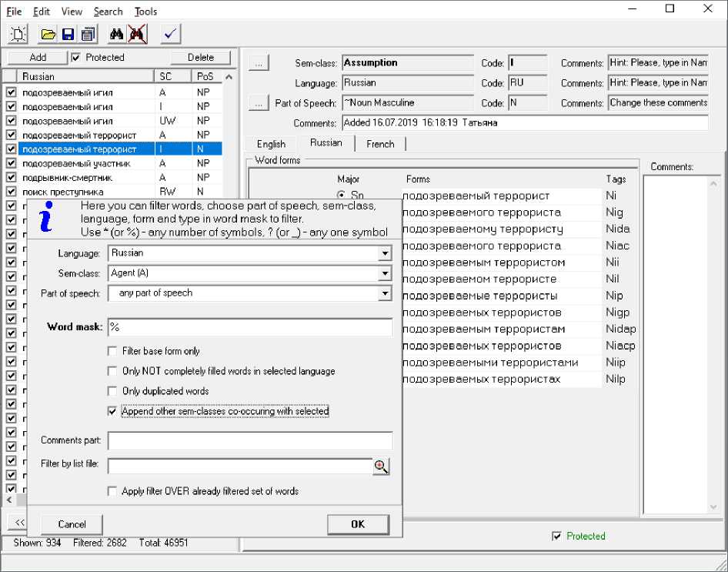
Task: Open a file with the folder icon
Action: click(48, 34)
